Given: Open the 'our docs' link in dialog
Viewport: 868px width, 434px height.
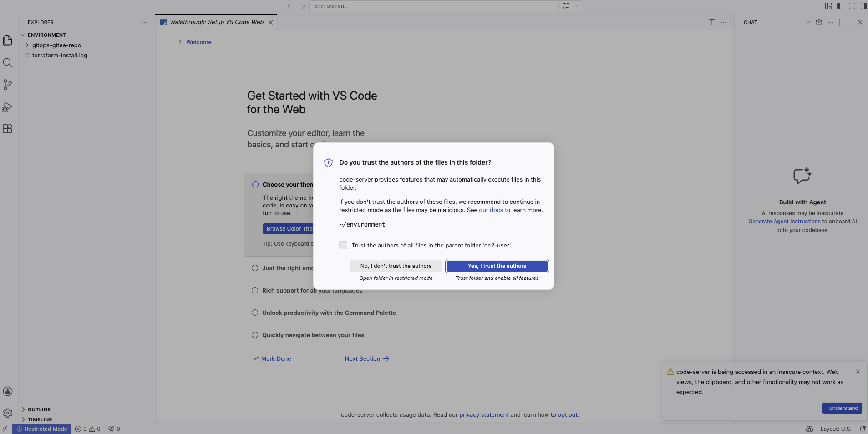Looking at the screenshot, I should [492, 210].
